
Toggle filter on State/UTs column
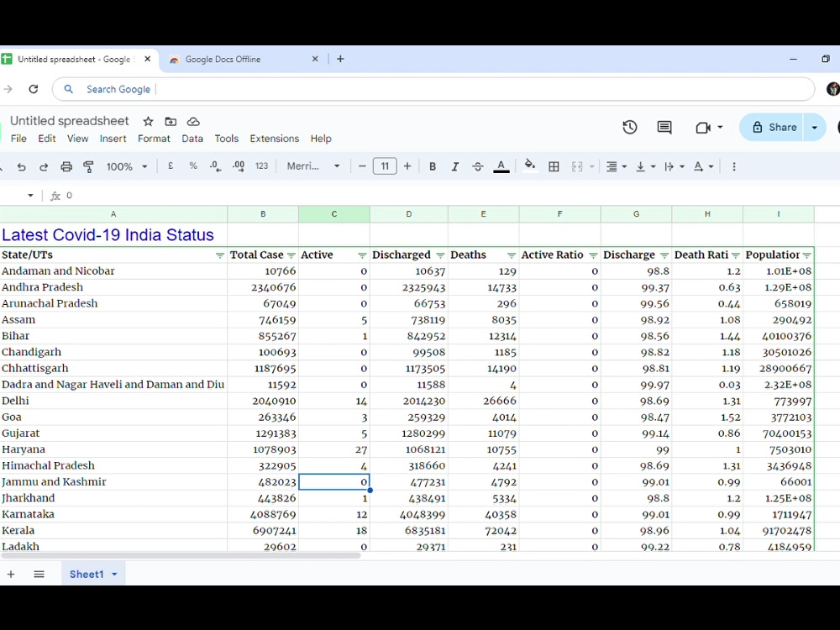click(219, 255)
